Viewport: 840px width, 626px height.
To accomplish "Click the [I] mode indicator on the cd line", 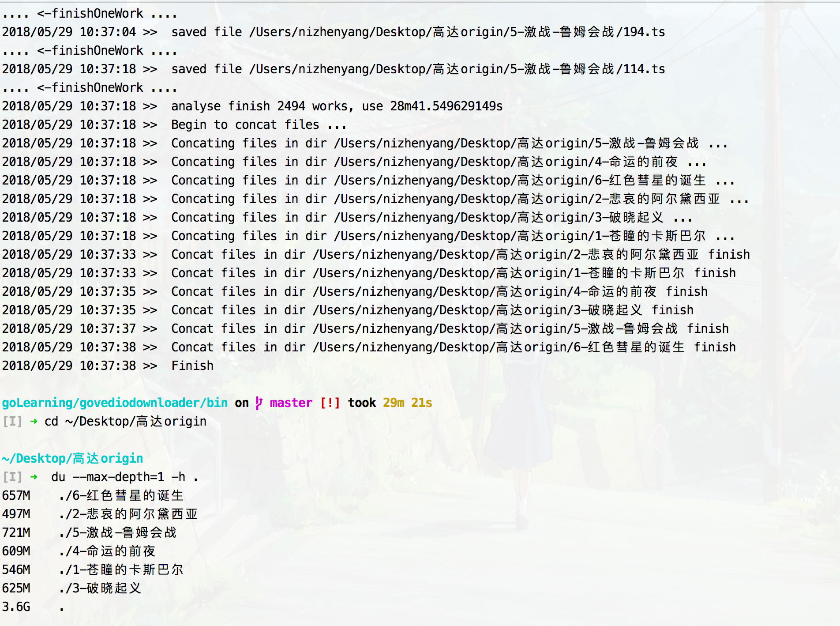I will 12,422.
